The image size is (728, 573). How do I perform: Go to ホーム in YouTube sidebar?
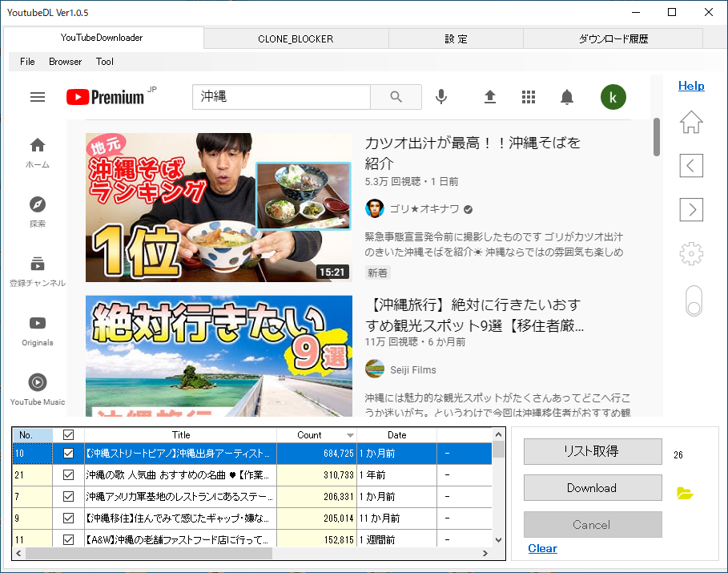37,153
